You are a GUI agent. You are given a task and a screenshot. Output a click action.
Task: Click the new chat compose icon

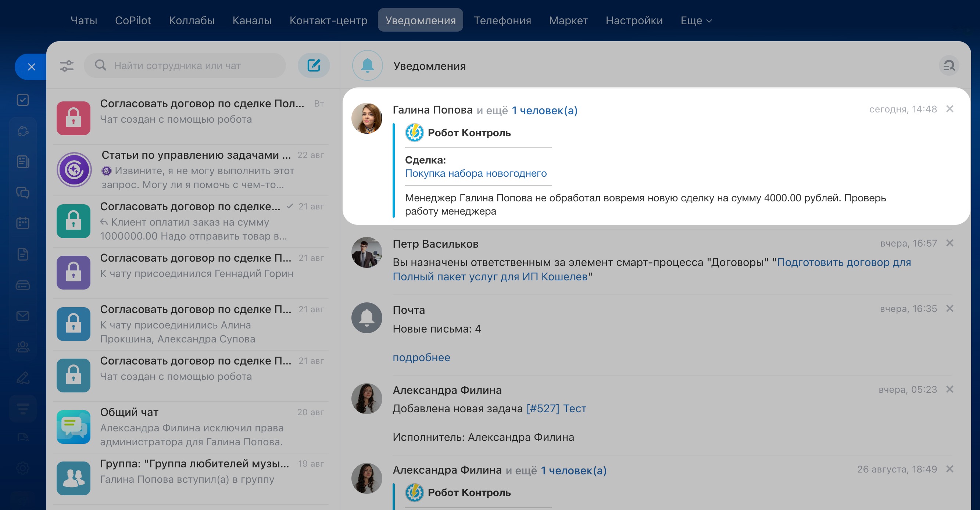tap(314, 65)
